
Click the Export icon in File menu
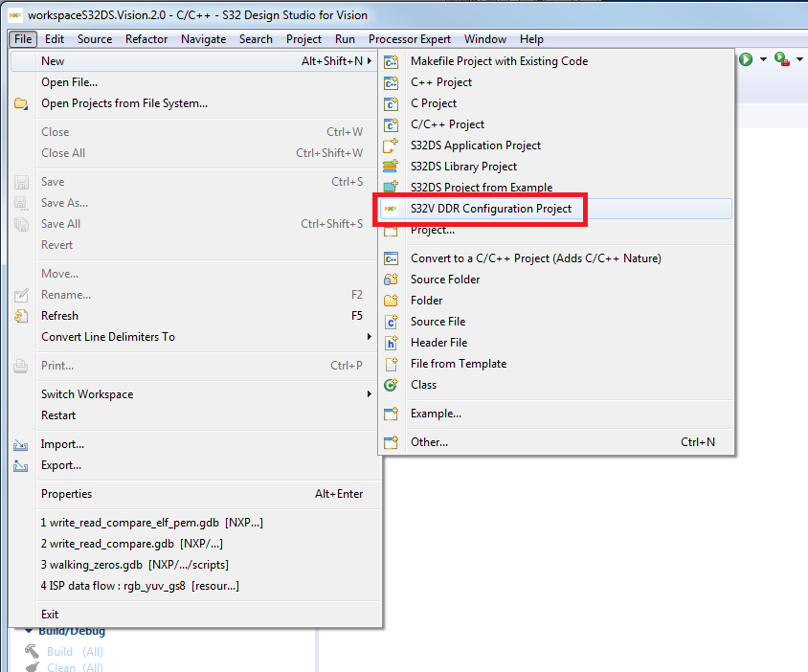coord(21,465)
